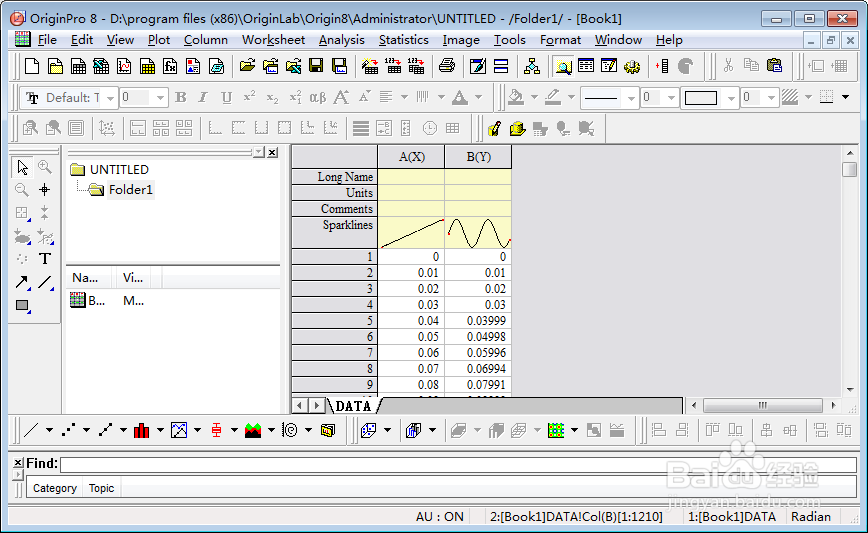Open the font name dropdown
The width and height of the screenshot is (868, 533).
click(110, 98)
